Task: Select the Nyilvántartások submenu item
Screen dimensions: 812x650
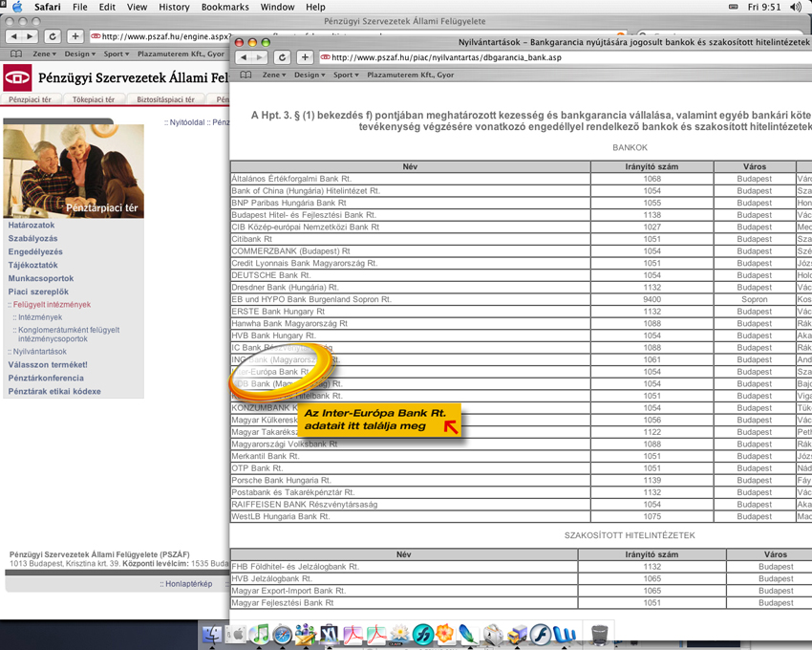Action: (x=40, y=352)
